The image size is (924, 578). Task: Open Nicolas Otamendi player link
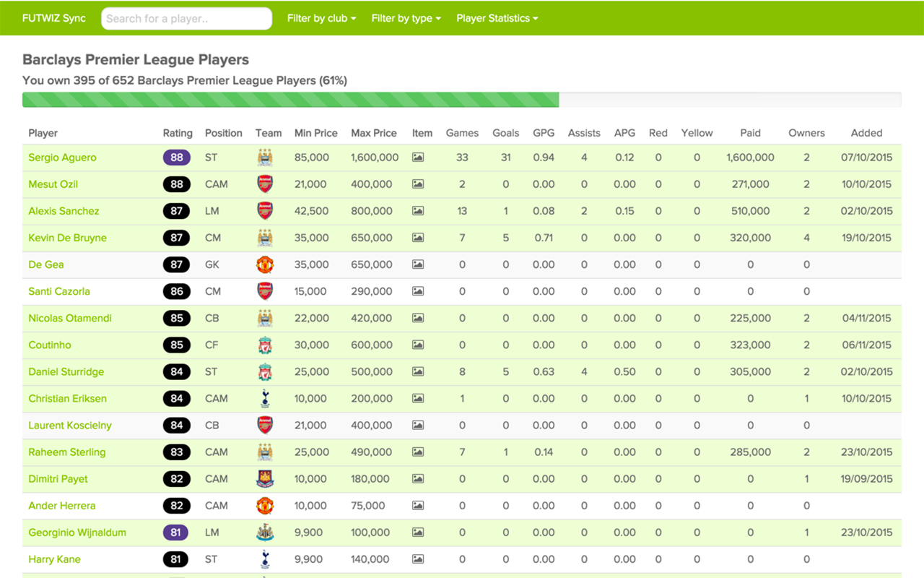point(70,318)
